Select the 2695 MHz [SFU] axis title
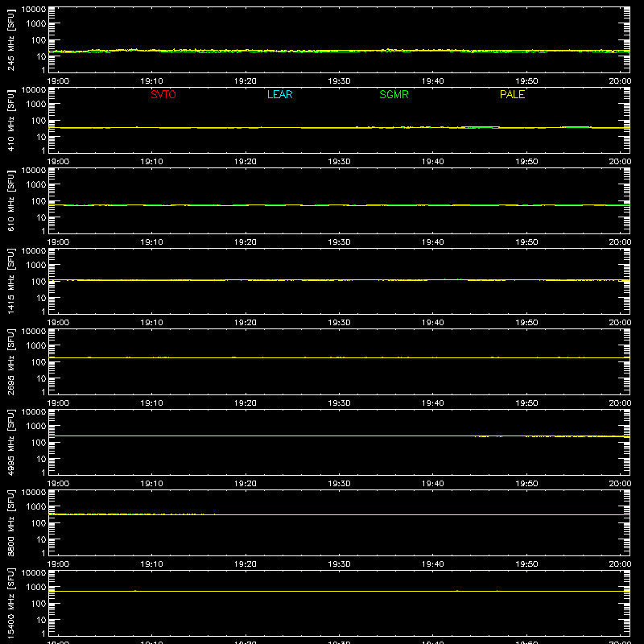This screenshot has height=644, width=644. (x=11, y=361)
